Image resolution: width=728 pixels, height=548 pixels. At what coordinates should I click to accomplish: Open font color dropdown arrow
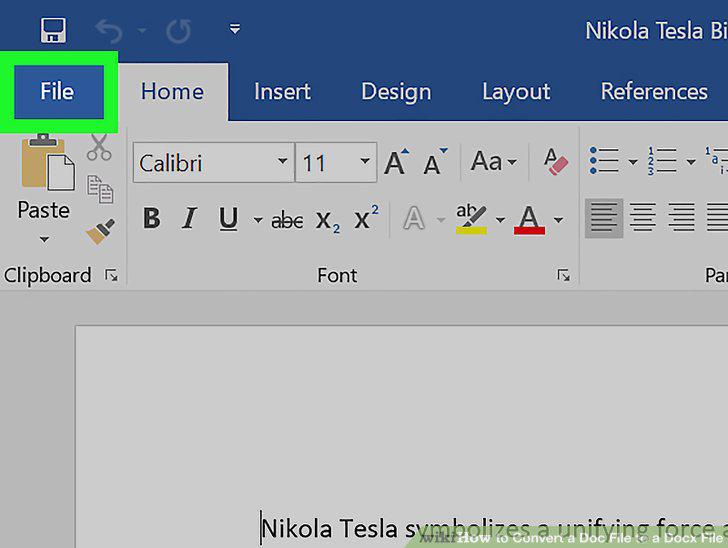point(559,220)
